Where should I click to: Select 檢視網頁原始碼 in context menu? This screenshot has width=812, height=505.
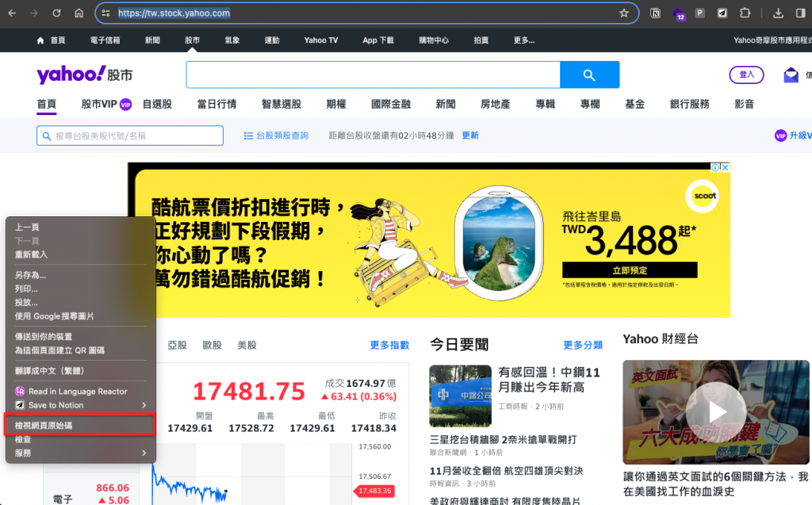click(x=80, y=425)
